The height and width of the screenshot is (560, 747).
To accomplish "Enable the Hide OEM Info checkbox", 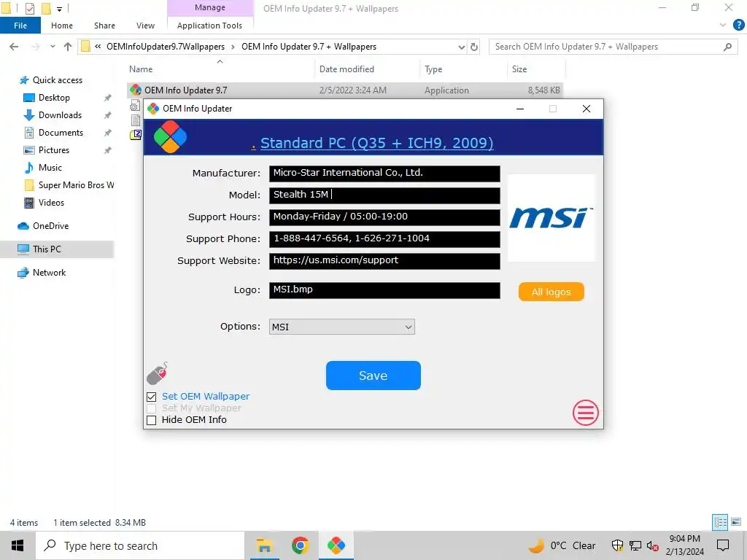I will click(152, 420).
